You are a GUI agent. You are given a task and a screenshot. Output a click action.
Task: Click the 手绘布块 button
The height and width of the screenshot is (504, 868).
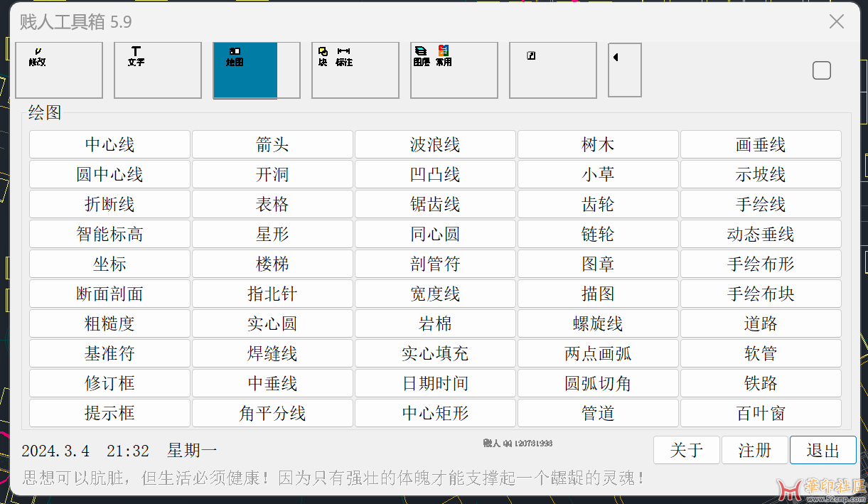coord(761,294)
